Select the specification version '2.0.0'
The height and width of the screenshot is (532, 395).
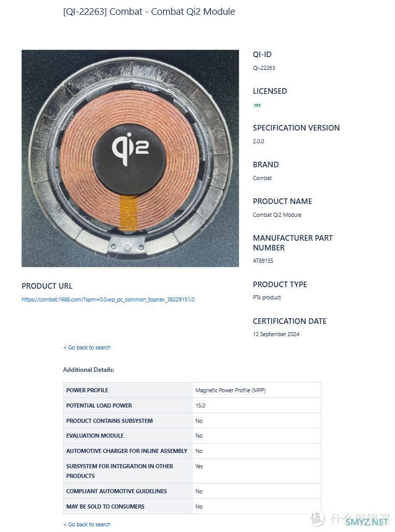pos(258,141)
